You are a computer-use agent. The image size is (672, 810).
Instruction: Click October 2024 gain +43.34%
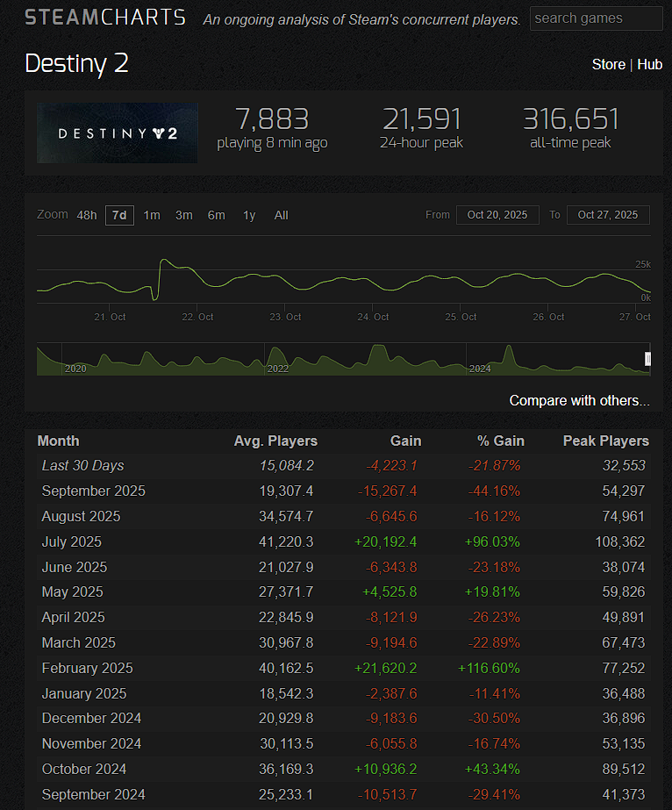pos(492,769)
